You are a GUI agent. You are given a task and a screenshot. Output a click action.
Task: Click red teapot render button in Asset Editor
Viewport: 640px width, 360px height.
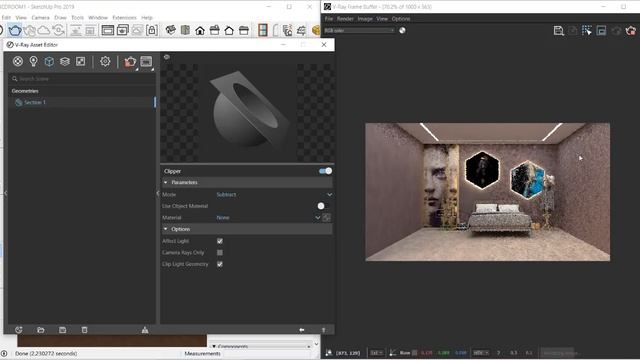coord(130,62)
